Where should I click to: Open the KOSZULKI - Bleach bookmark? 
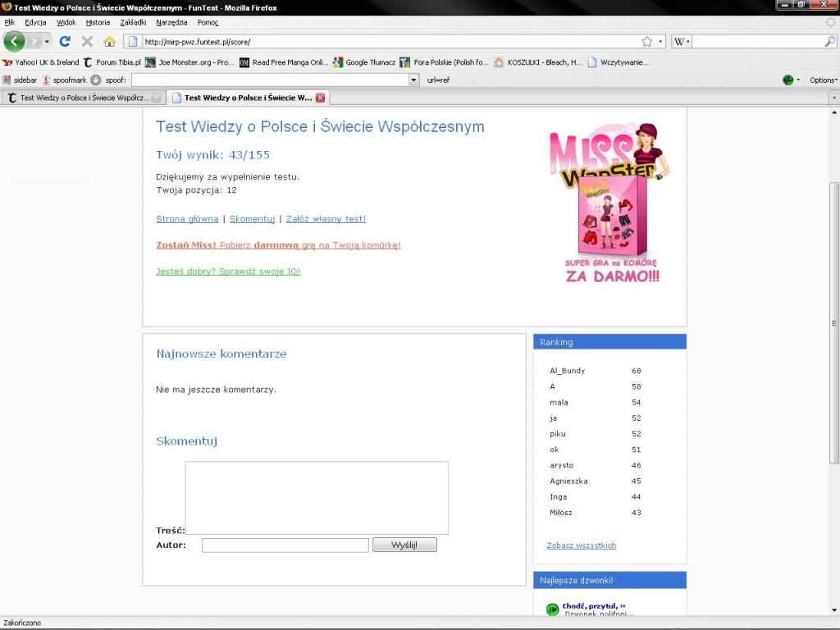(538, 62)
